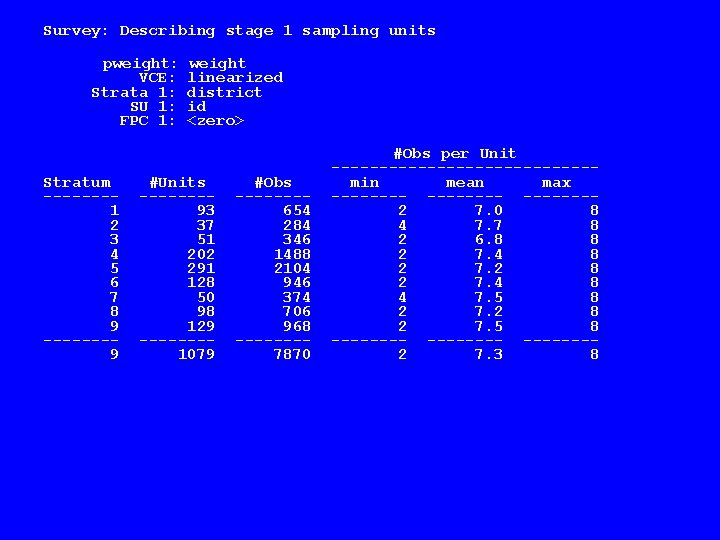Select the total observations value 7870
720x540 pixels.
[292, 354]
